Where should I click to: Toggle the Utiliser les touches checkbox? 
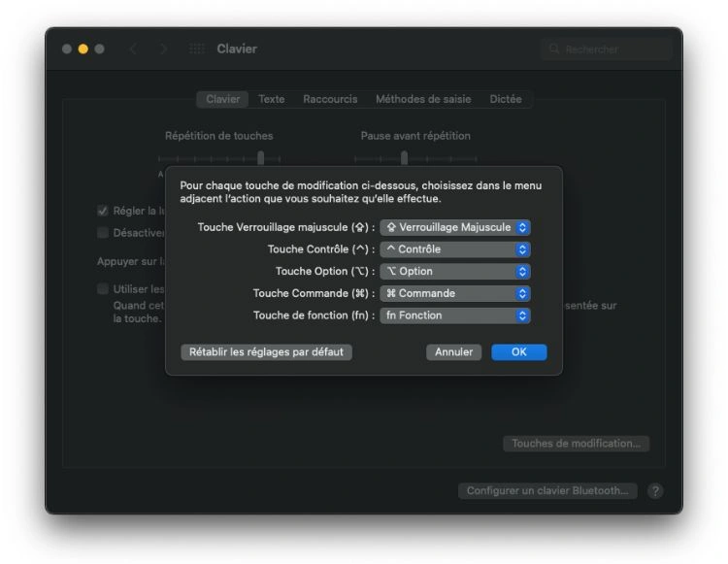click(103, 288)
